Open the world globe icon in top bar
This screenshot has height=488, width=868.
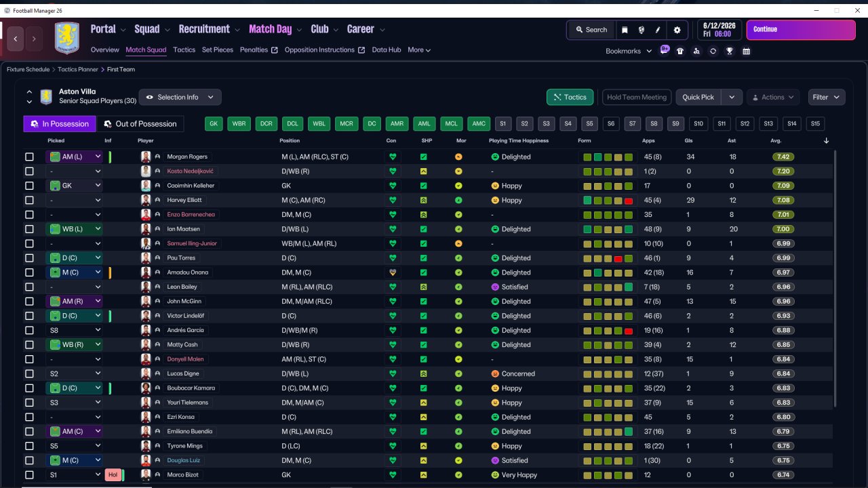click(x=642, y=30)
